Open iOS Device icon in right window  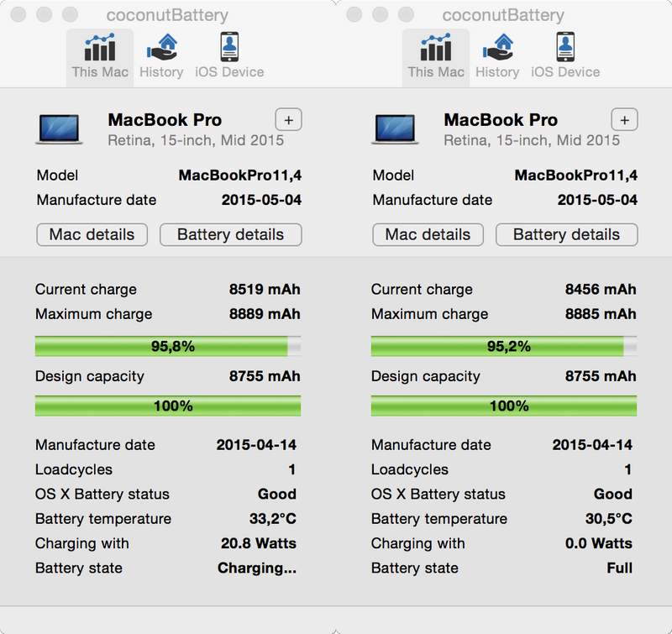click(x=565, y=56)
